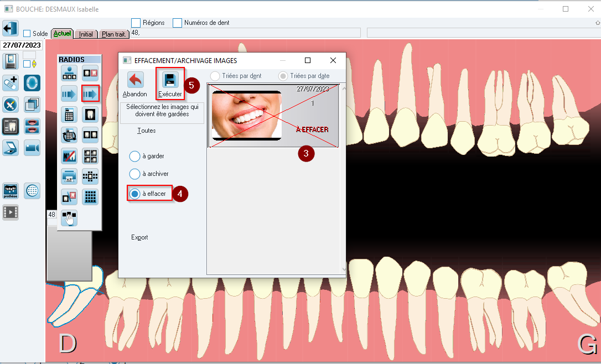This screenshot has width=601, height=364.
Task: Switch to the Actuel tab
Action: pyautogui.click(x=62, y=34)
